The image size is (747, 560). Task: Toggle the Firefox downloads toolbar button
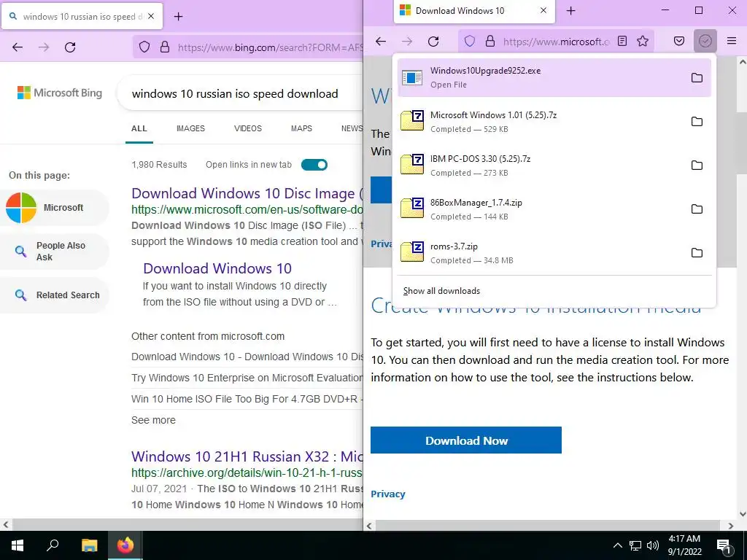coord(705,42)
